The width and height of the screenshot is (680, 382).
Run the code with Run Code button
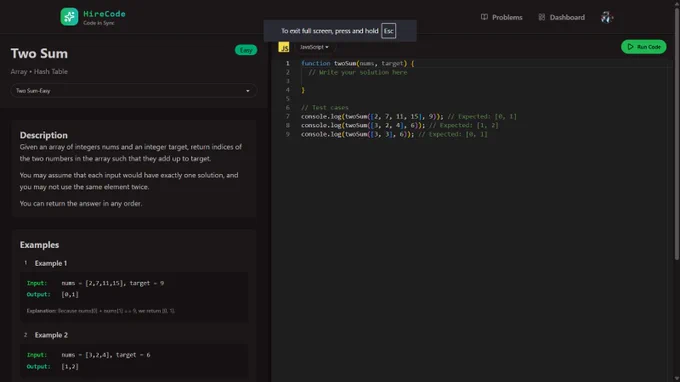[644, 47]
